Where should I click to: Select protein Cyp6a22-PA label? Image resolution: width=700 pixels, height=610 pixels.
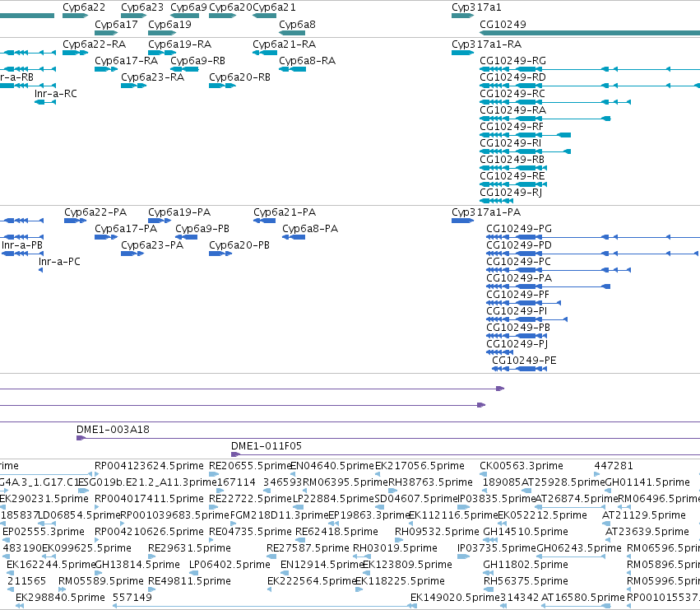pos(95,212)
